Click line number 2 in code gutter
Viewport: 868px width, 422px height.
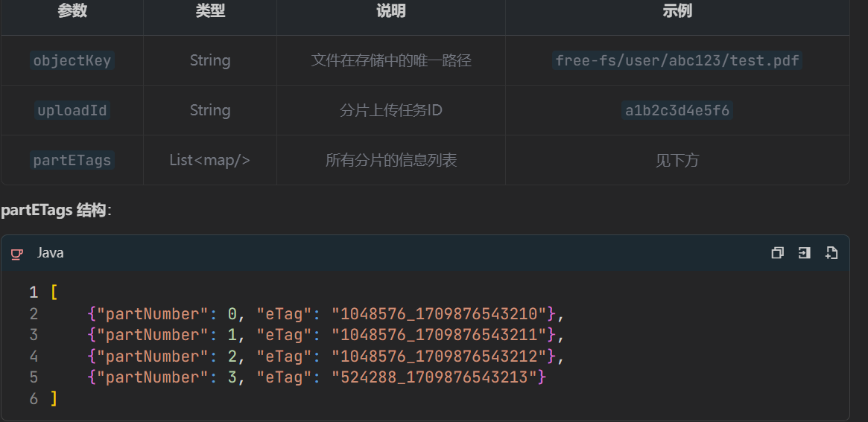coord(34,314)
